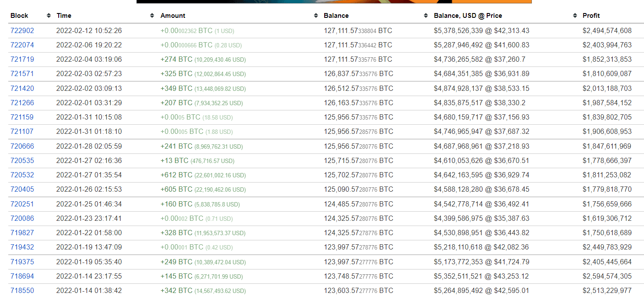Go to block 721719

click(x=22, y=60)
